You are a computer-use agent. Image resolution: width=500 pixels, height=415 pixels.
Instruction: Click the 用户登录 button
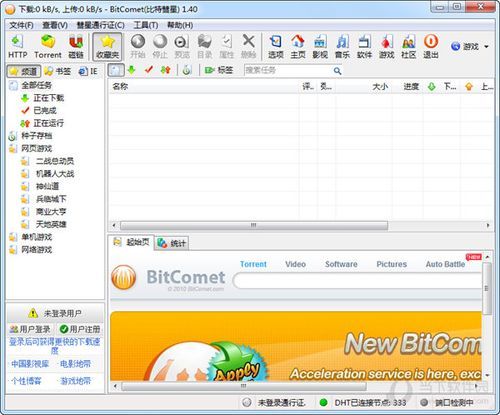tap(30, 329)
